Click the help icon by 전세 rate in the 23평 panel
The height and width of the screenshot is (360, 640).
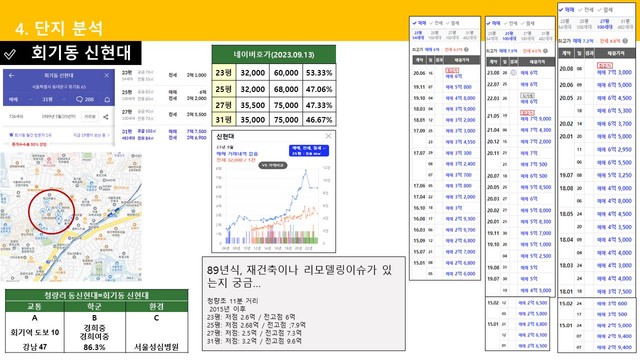click(466, 49)
